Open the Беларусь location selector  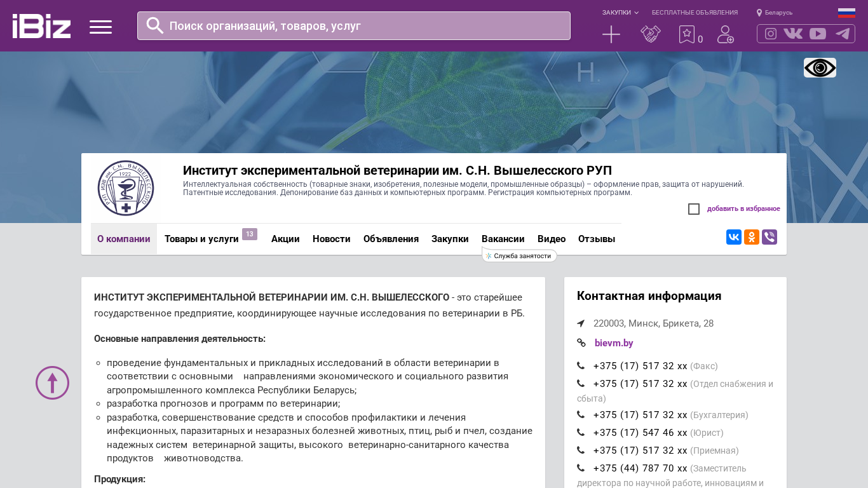pyautogui.click(x=775, y=13)
